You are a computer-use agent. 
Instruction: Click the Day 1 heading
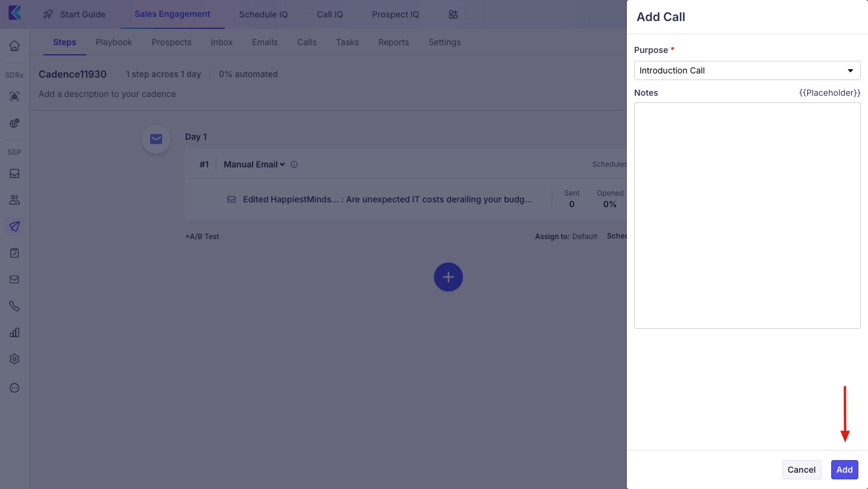pos(196,137)
